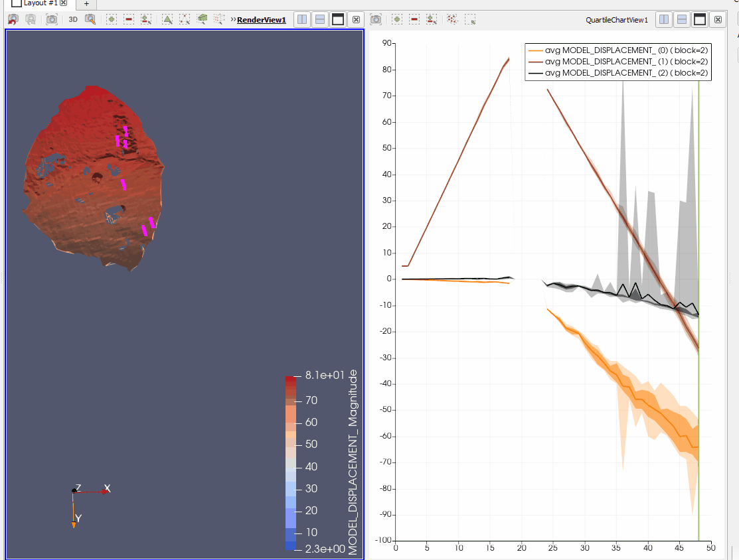The height and width of the screenshot is (560, 739).
Task: Open the adjust camera zoom tool
Action: click(x=90, y=20)
